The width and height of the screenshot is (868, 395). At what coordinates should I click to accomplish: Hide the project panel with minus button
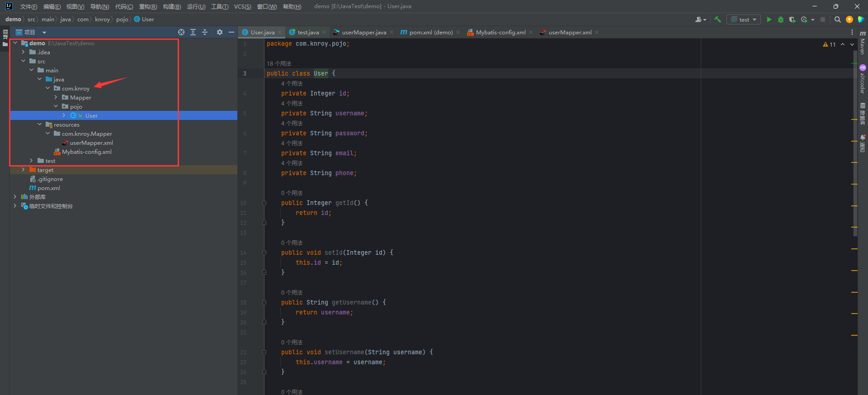tap(231, 32)
